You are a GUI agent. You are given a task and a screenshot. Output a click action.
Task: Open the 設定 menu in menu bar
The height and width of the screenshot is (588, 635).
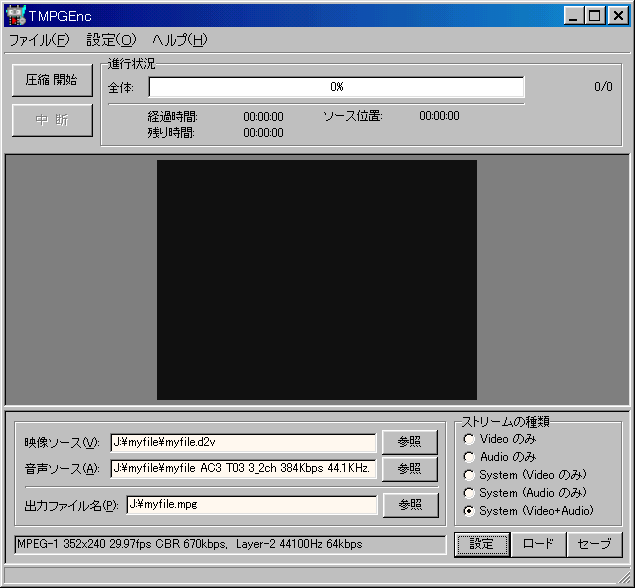pos(110,40)
